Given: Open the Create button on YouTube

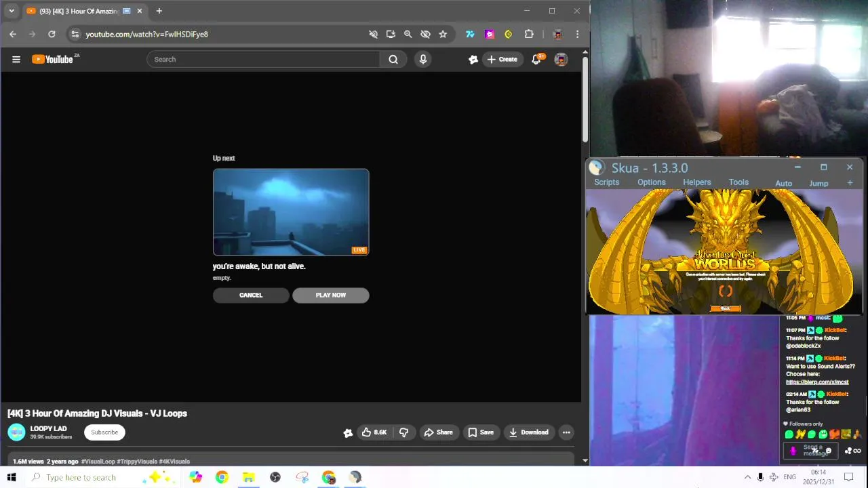Looking at the screenshot, I should [502, 60].
